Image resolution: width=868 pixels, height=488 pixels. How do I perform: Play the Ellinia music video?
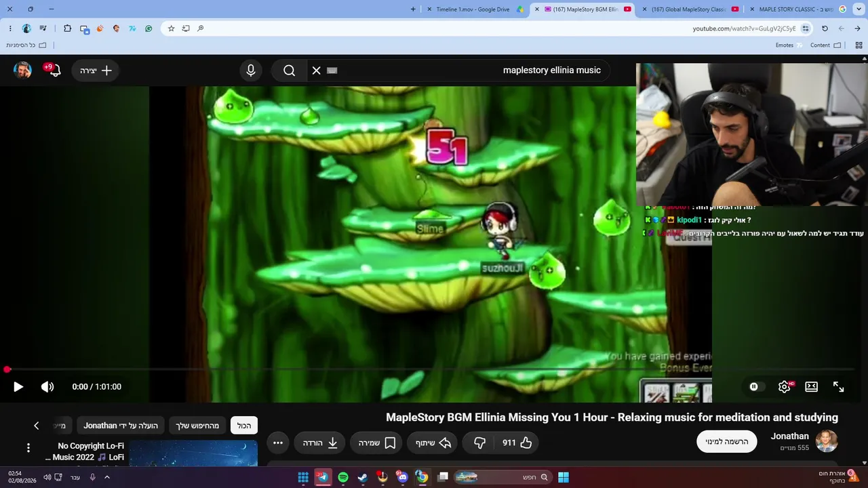pos(18,387)
